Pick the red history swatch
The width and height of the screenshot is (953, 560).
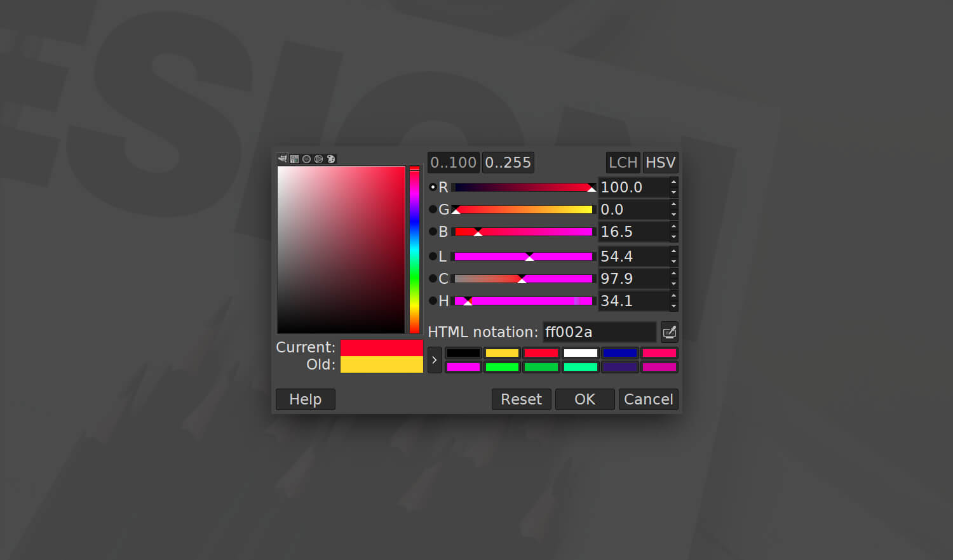[x=541, y=353]
